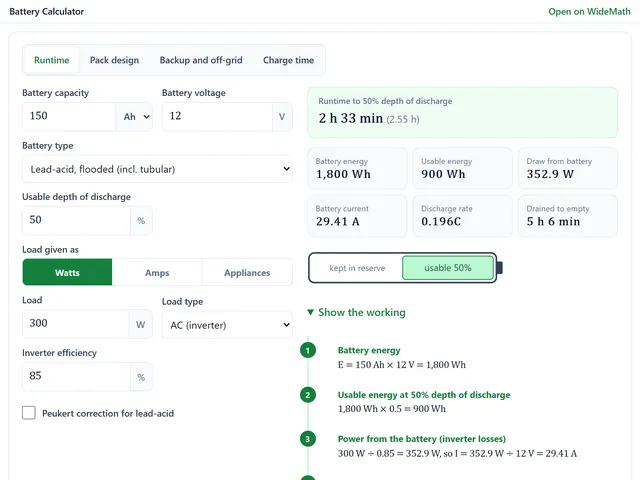Click the Battery capacity input field
The height and width of the screenshot is (480, 640).
69,116
